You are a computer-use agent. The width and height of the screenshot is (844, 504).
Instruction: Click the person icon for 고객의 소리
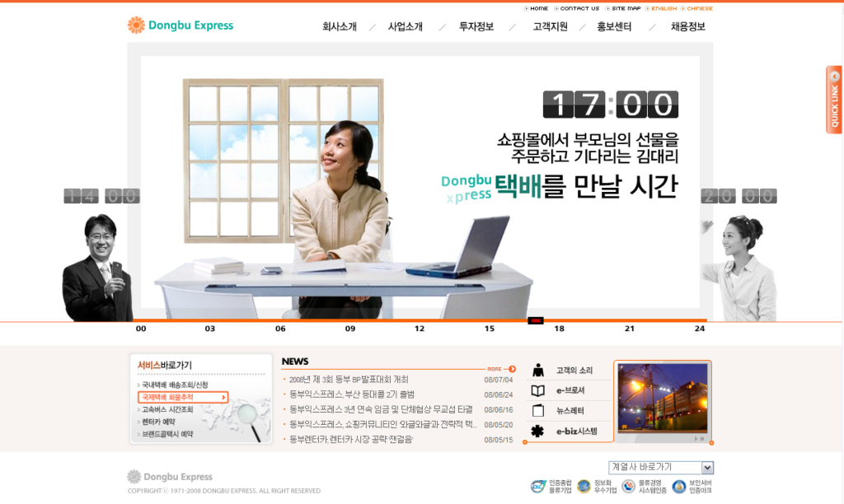coord(537,370)
